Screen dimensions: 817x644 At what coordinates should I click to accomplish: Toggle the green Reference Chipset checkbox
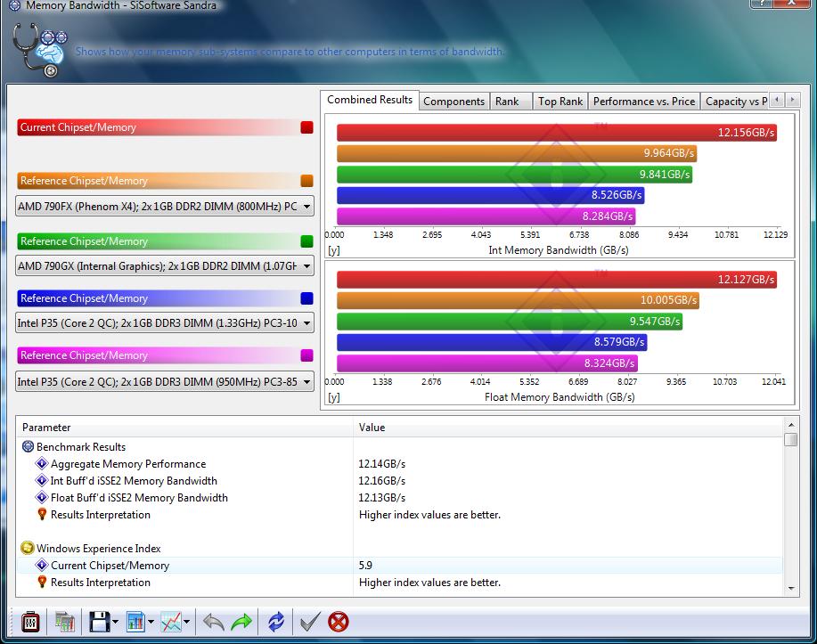[x=306, y=240]
